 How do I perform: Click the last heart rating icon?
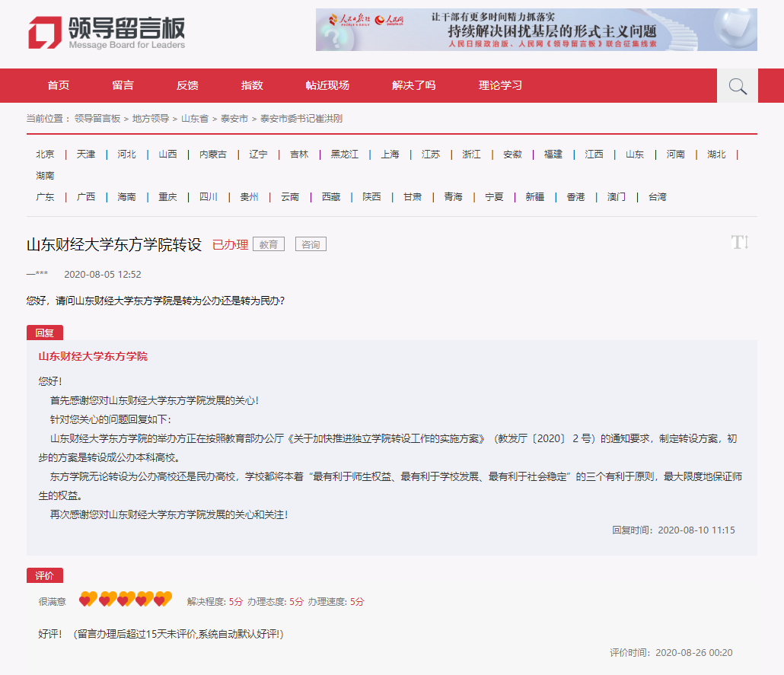point(163,600)
